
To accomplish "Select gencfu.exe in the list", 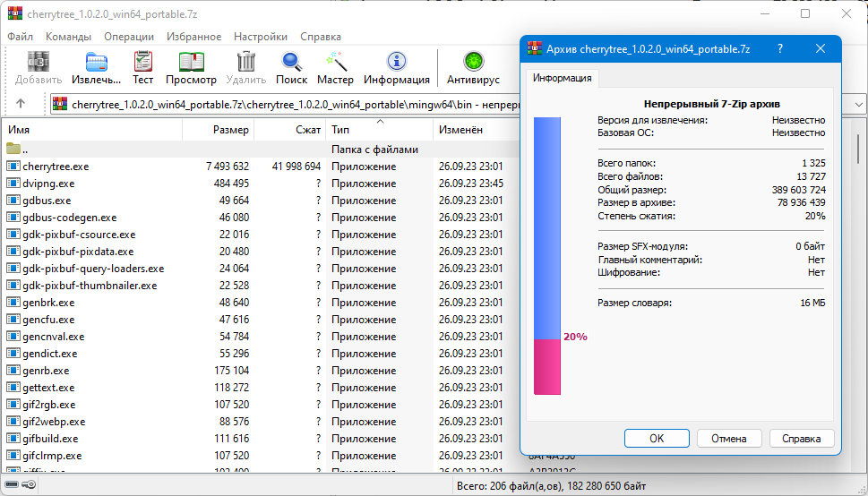I will click(x=48, y=320).
